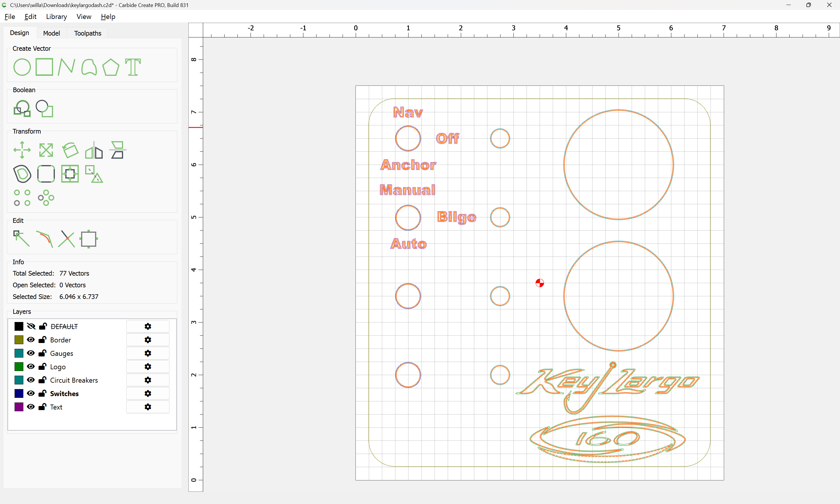Lock the Border layer
840x504 pixels.
pos(43,339)
